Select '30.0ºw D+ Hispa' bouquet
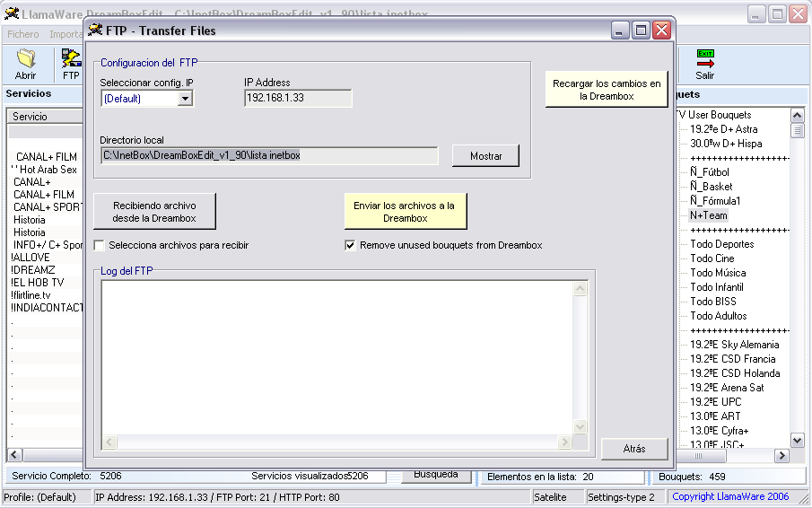 (726, 144)
